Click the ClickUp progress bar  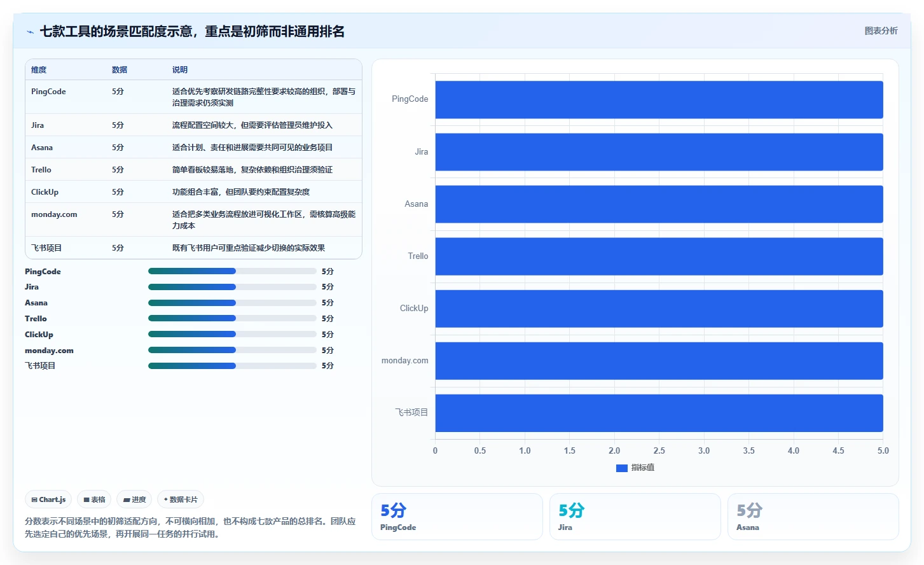(x=232, y=334)
